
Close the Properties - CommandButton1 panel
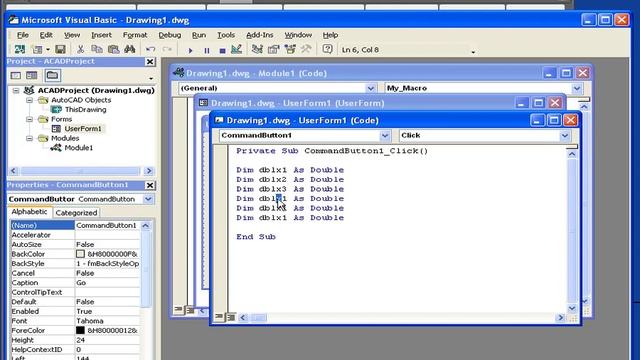click(x=150, y=185)
